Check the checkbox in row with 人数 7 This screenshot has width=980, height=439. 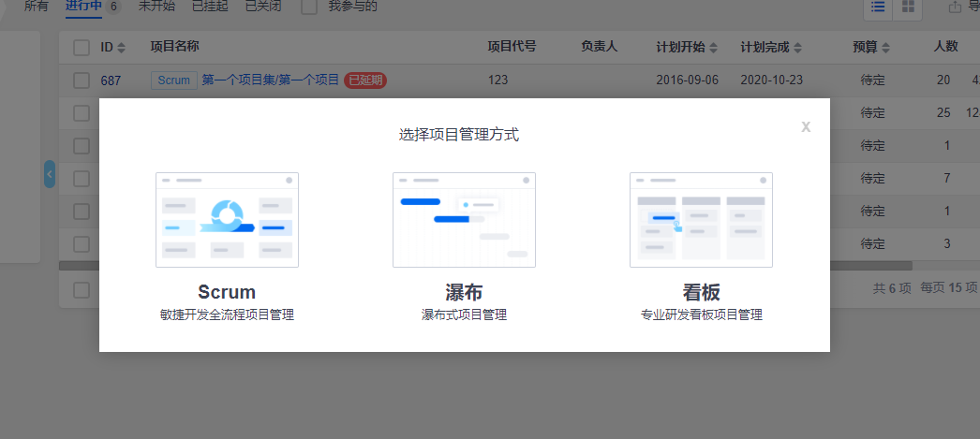pyautogui.click(x=82, y=179)
